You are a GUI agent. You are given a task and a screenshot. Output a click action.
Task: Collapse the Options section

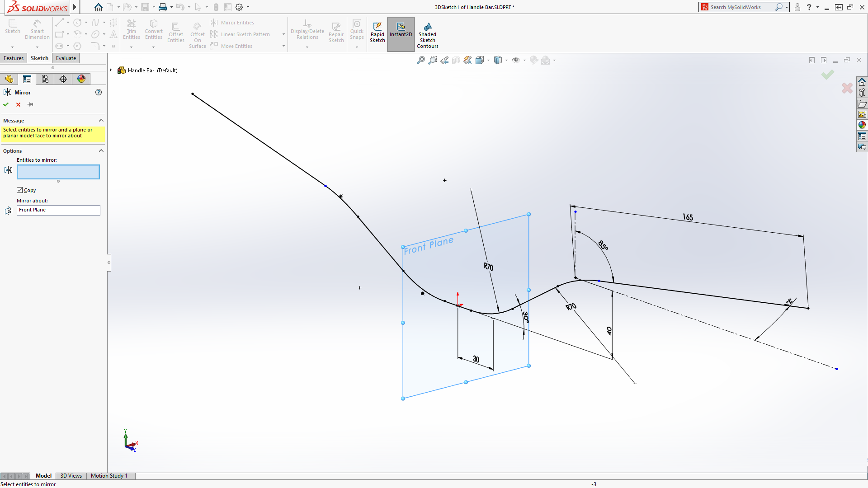pyautogui.click(x=101, y=150)
